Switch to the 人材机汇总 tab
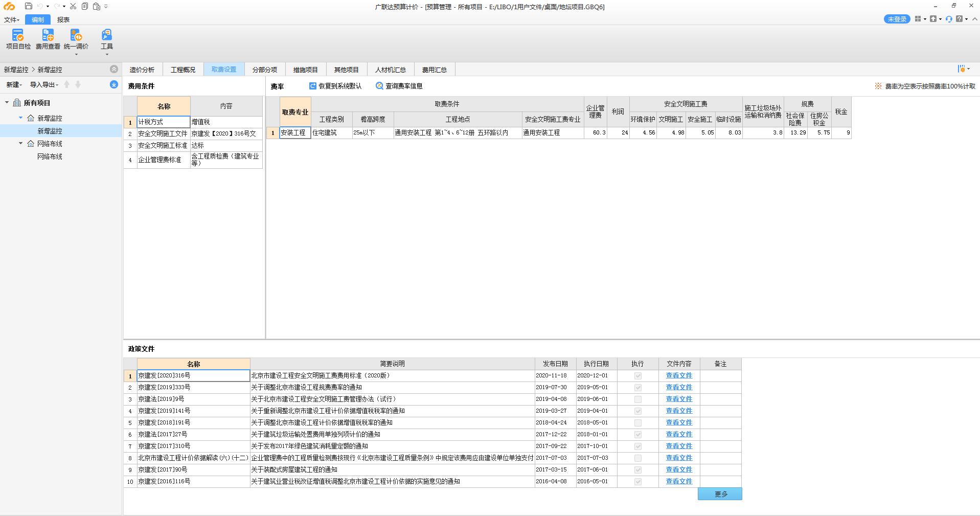Screen dimensions: 980x516 tap(391, 70)
